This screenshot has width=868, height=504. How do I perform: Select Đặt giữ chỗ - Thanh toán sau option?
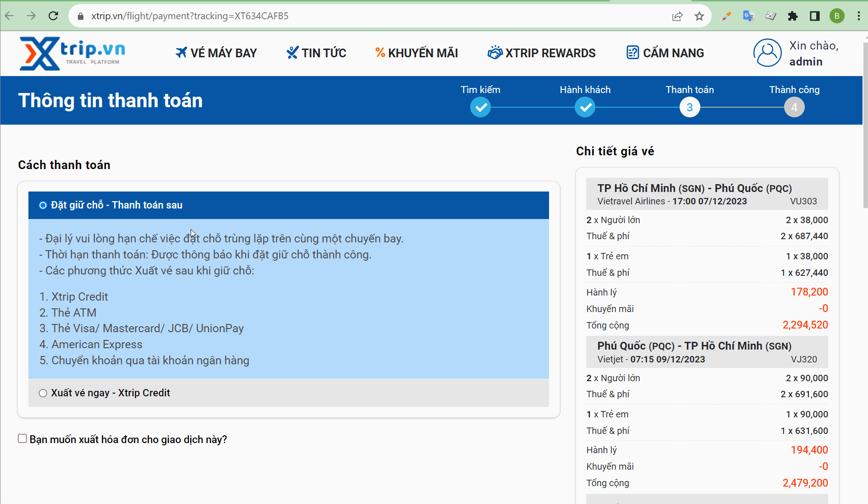point(43,205)
